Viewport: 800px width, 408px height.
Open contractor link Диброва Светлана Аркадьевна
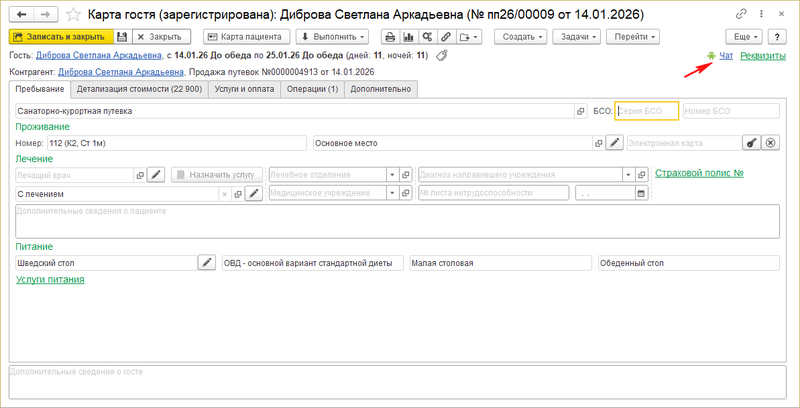(121, 72)
